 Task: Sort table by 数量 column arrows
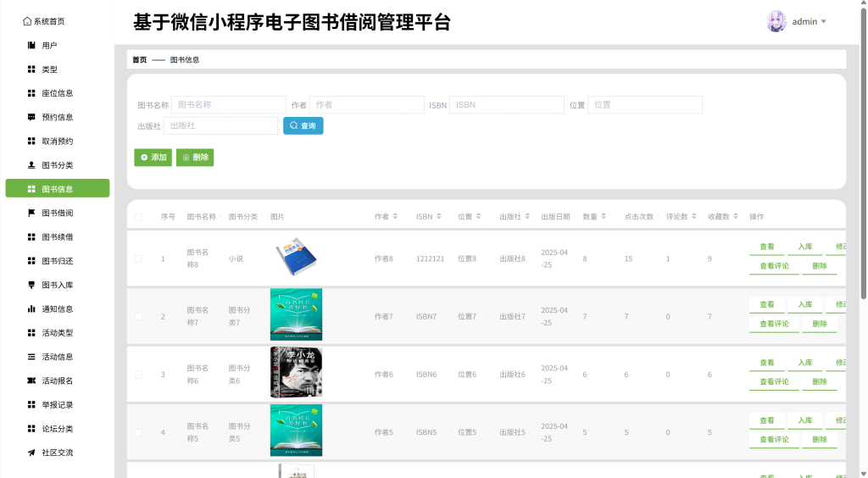coord(604,216)
